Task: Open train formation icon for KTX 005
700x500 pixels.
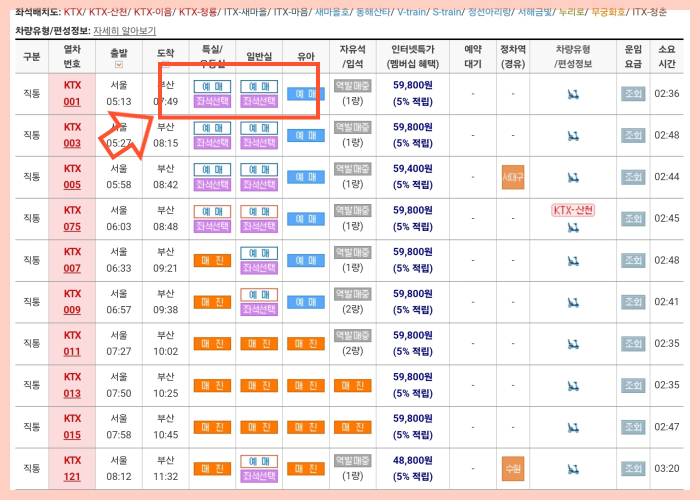Action: pos(573,177)
